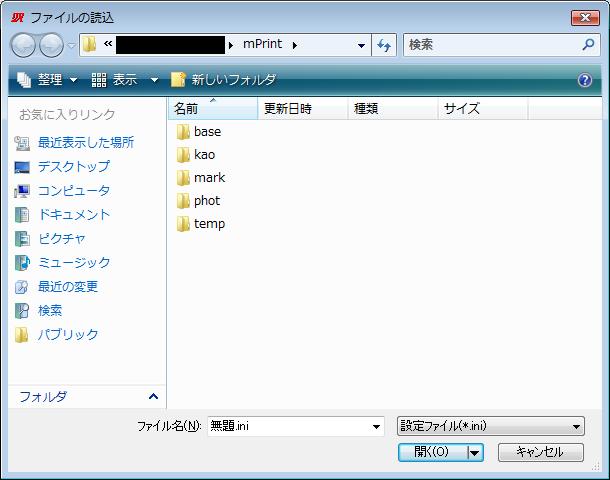Open the 整理 menu
610x480 pixels.
tap(47, 80)
